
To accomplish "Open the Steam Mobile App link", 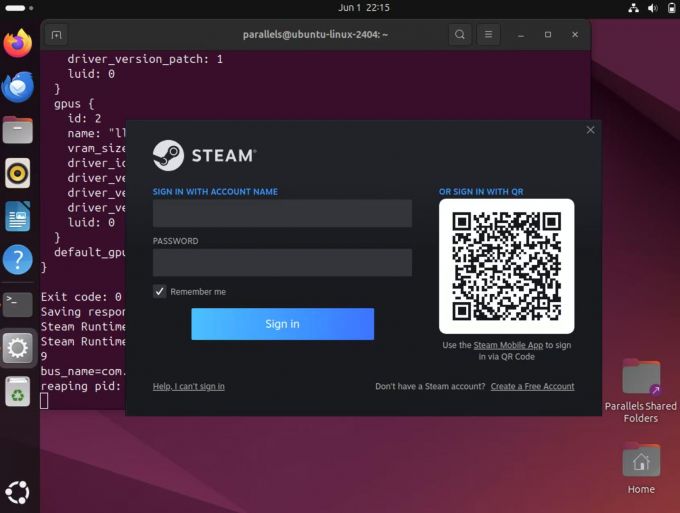I will [508, 345].
